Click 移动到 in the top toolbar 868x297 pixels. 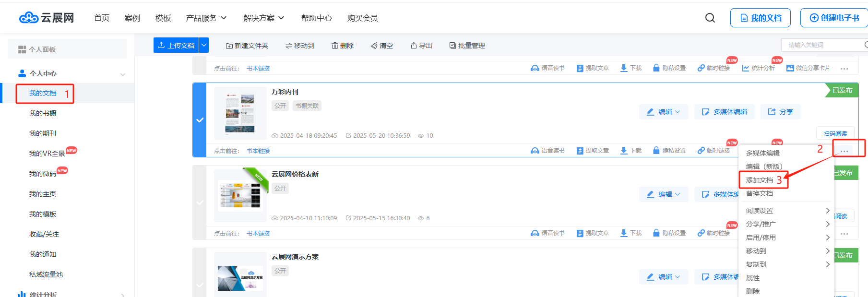coord(300,46)
